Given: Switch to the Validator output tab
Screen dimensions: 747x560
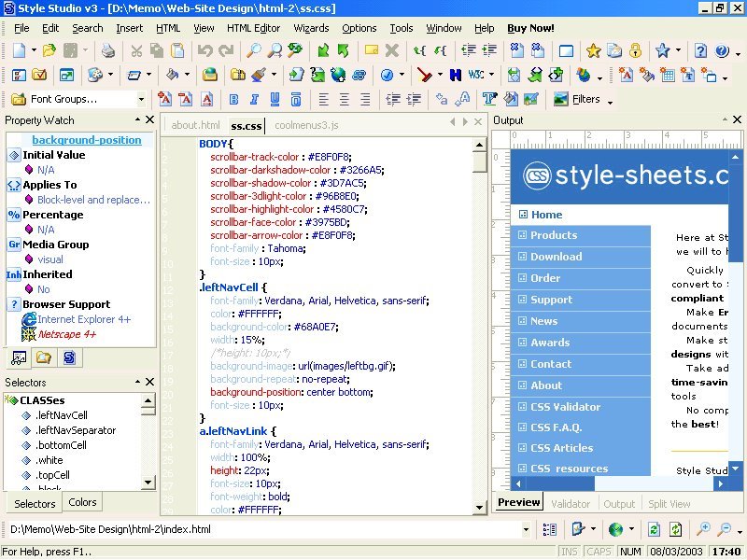Looking at the screenshot, I should click(571, 504).
